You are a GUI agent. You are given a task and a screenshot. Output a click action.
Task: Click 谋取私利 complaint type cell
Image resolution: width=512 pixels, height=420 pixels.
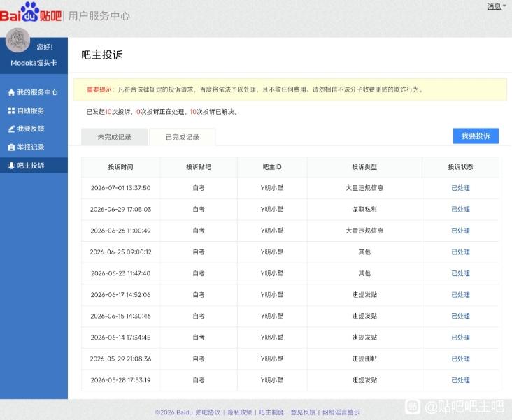(x=364, y=209)
